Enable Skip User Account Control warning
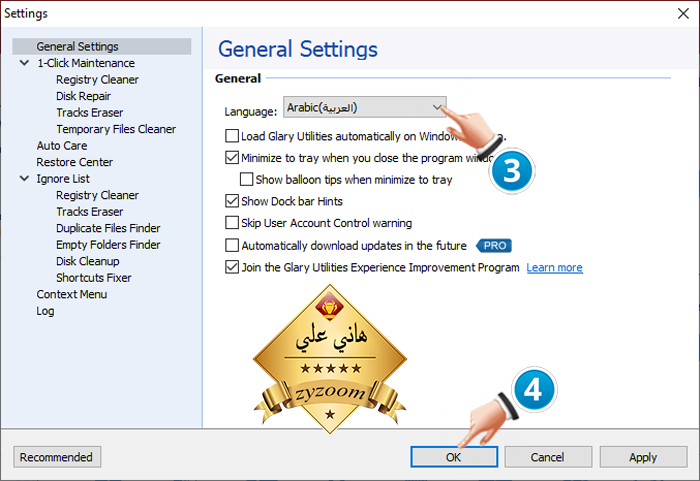The width and height of the screenshot is (700, 481). [232, 222]
